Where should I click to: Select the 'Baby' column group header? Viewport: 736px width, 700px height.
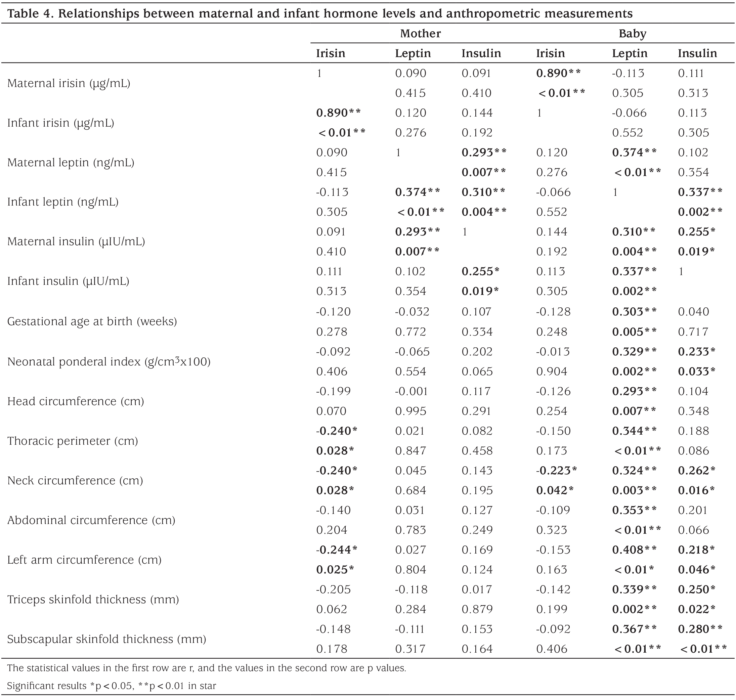tap(632, 34)
